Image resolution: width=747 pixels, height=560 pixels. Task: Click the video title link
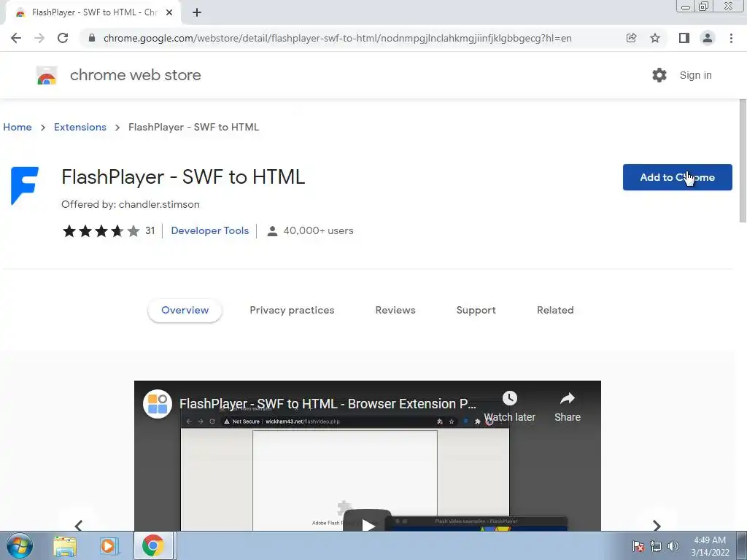(x=328, y=404)
